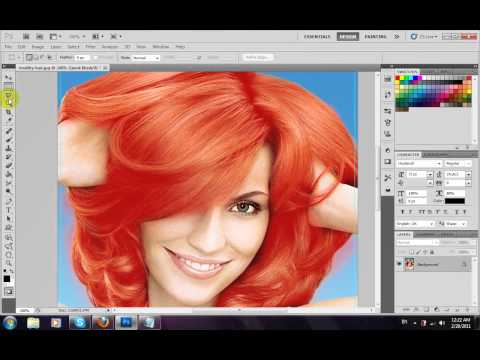
Task: Select the Path Selection tool
Action: (x=8, y=219)
